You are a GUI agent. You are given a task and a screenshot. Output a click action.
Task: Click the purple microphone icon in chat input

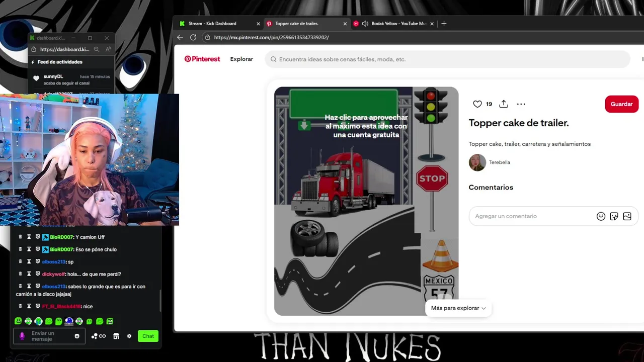[x=22, y=336]
